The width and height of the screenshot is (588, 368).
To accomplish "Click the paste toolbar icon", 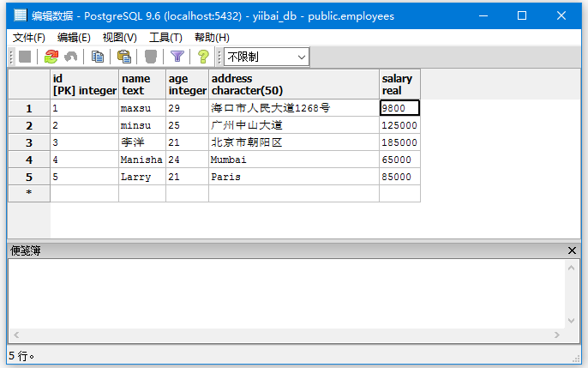I will click(124, 57).
